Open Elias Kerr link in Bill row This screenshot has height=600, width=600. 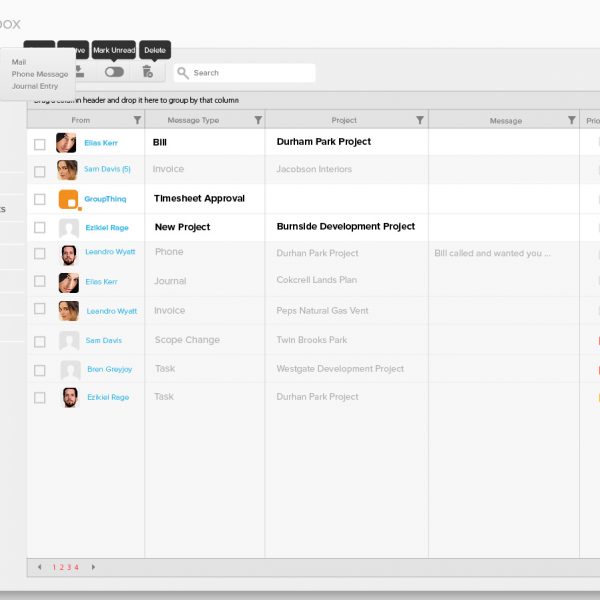click(101, 143)
